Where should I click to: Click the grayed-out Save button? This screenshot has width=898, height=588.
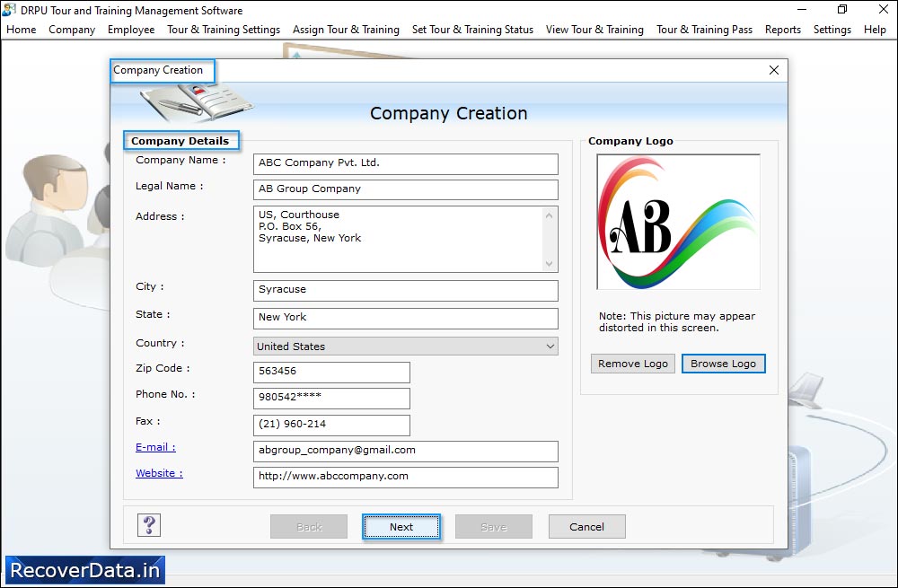pyautogui.click(x=494, y=527)
